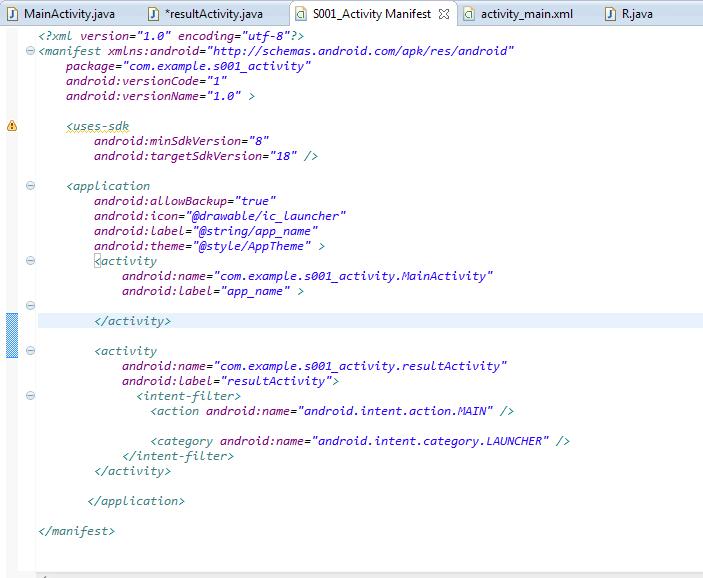Click the MainActivity android:name attribute line
The height and width of the screenshot is (578, 703).
coord(307,276)
